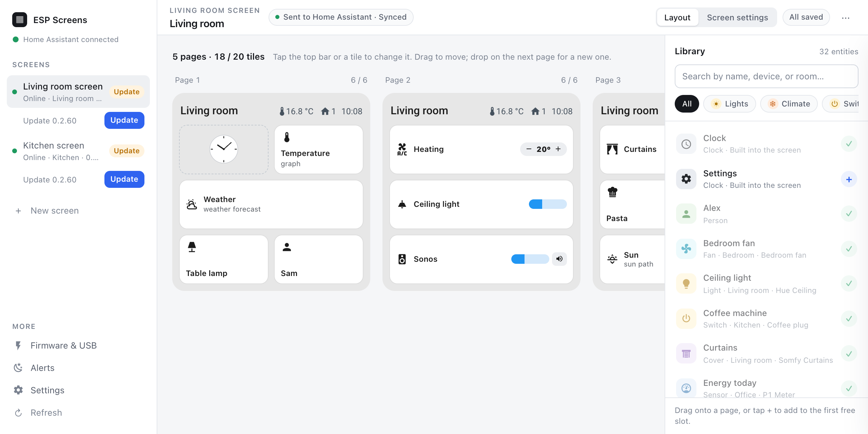Screen dimensions: 868x434
Task: Click the chef hat icon on Pasta tile
Action: 612,192
